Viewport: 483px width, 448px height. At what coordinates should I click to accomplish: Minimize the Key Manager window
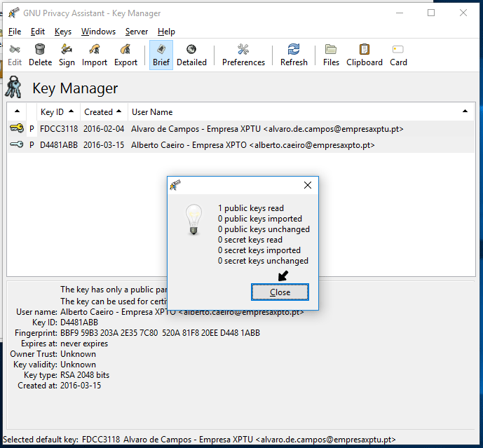click(x=400, y=13)
